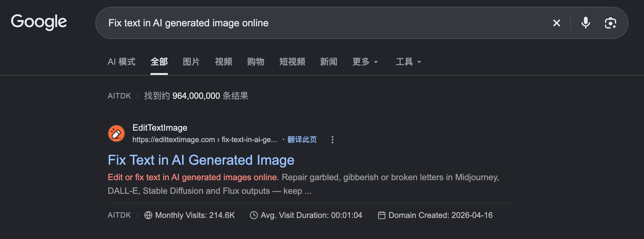Click the Google logo

[x=39, y=22]
